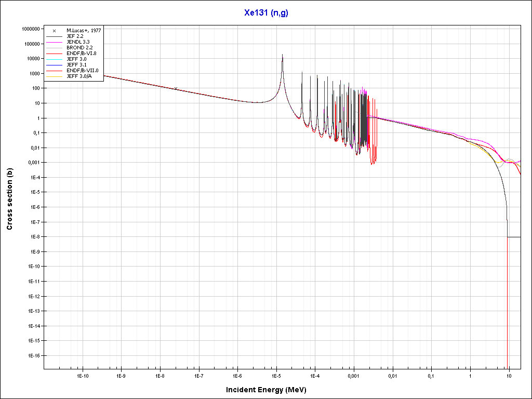The width and height of the screenshot is (532, 399).
Task: Click the red ENDF/B-VII.0 line swatch
Action: pyautogui.click(x=54, y=71)
